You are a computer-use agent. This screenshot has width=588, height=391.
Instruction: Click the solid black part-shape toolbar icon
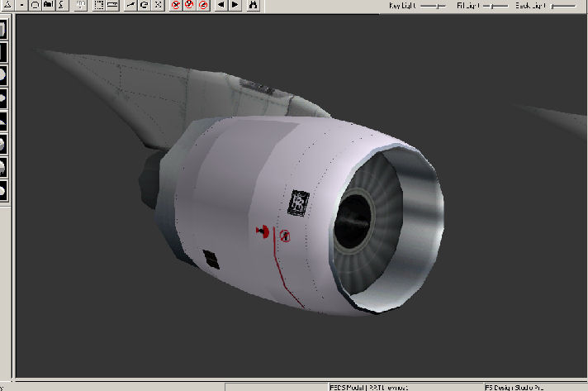pyautogui.click(x=49, y=5)
